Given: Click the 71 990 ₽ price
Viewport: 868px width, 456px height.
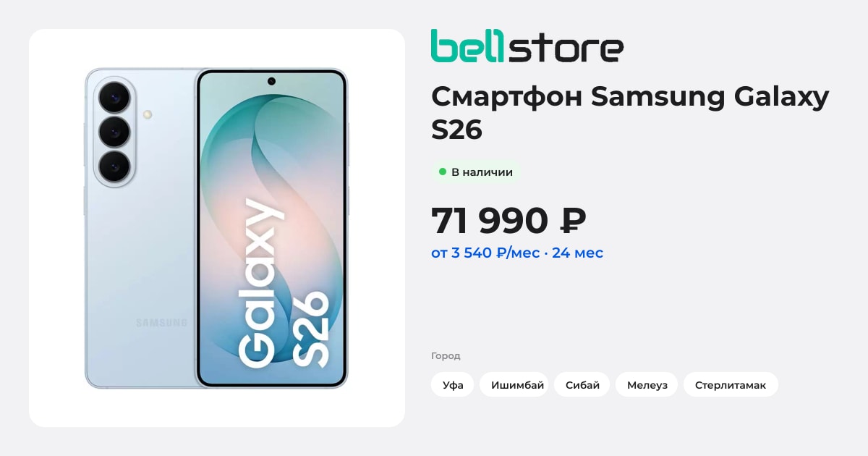Looking at the screenshot, I should (x=509, y=220).
